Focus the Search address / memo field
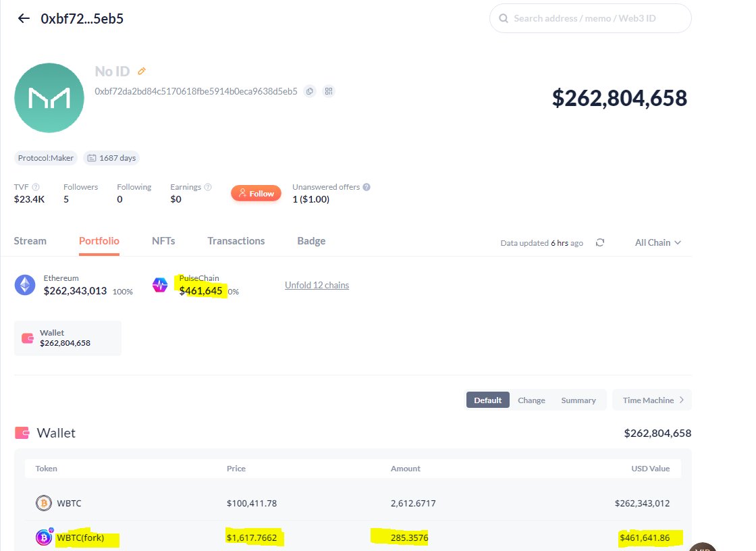The image size is (756, 551). point(591,18)
